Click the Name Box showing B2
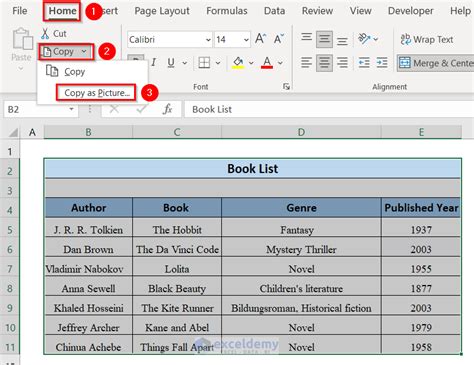 (35, 109)
